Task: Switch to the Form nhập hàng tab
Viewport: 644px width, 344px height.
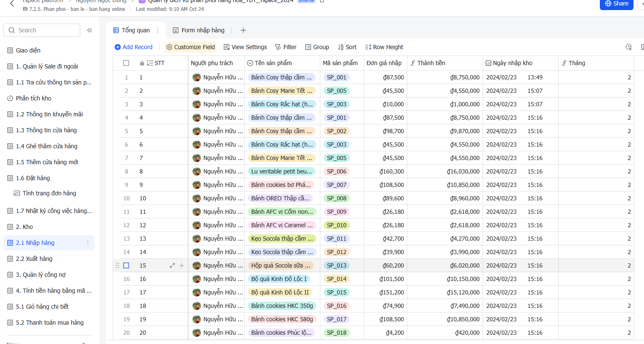Action: click(x=199, y=30)
